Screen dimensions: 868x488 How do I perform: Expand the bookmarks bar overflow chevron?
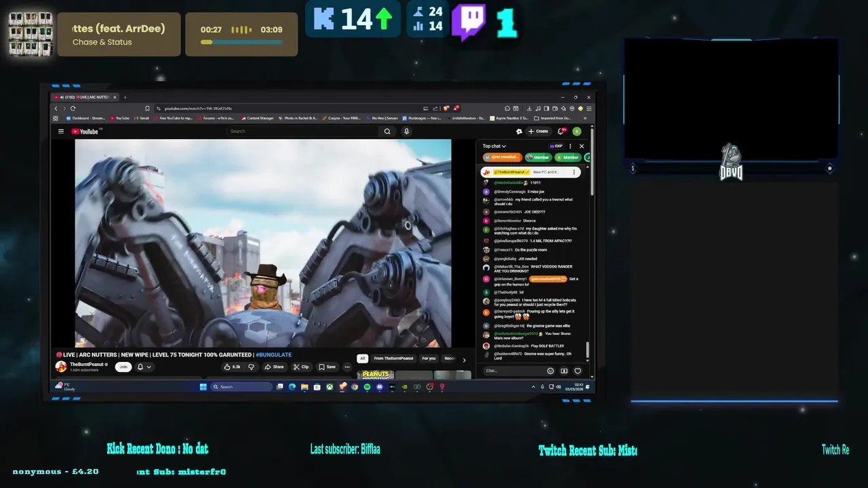coord(587,118)
